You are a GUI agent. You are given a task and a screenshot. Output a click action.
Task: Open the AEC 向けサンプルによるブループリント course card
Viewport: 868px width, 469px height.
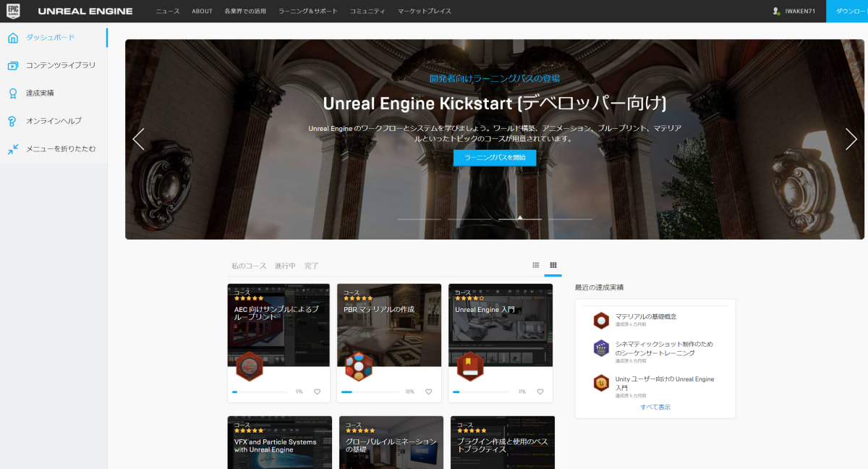[278, 343]
